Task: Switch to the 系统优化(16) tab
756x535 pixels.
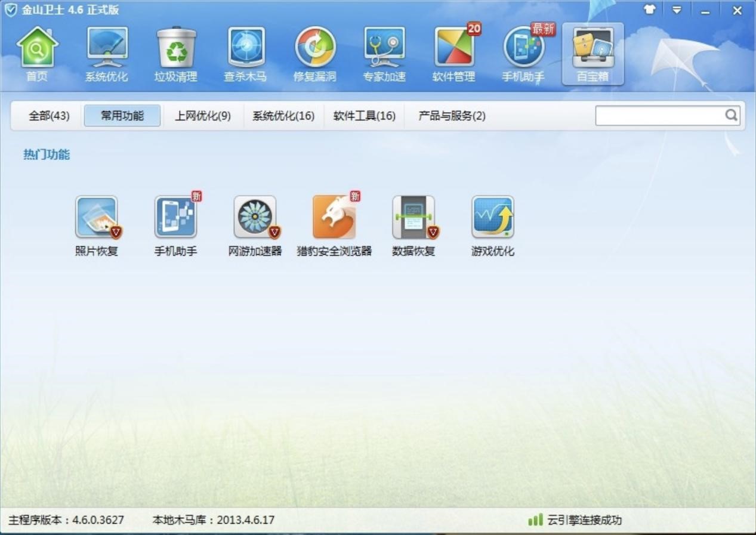Action: point(283,116)
